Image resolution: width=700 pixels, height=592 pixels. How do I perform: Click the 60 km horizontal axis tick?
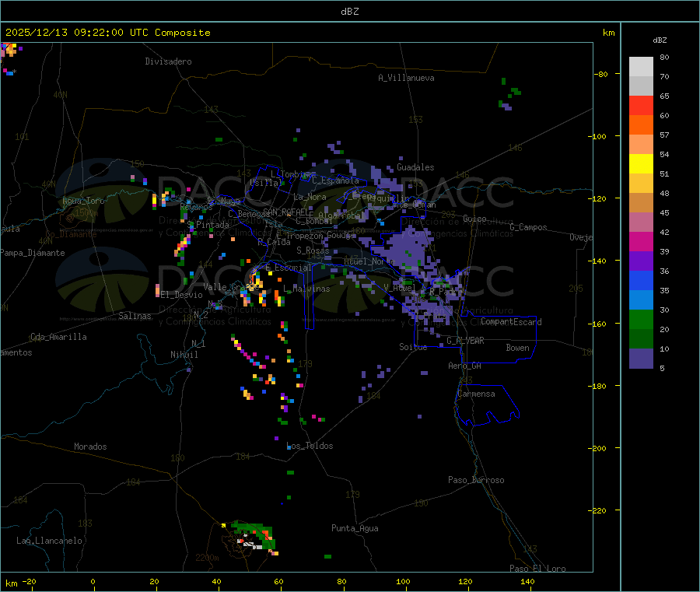click(x=279, y=581)
